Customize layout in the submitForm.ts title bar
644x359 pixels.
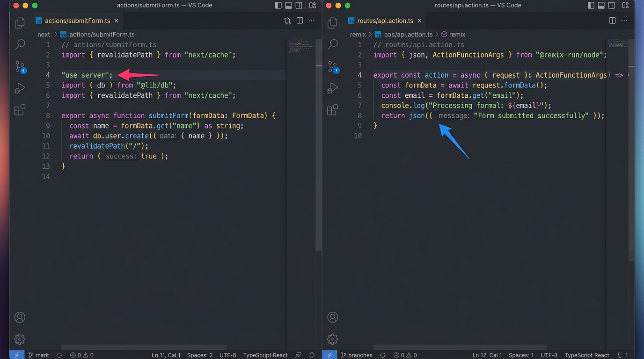(312, 6)
